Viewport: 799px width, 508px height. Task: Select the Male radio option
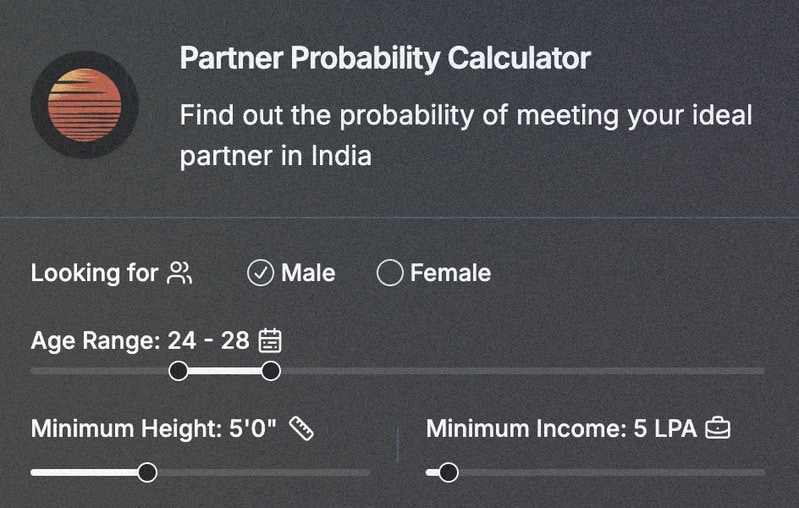click(260, 273)
